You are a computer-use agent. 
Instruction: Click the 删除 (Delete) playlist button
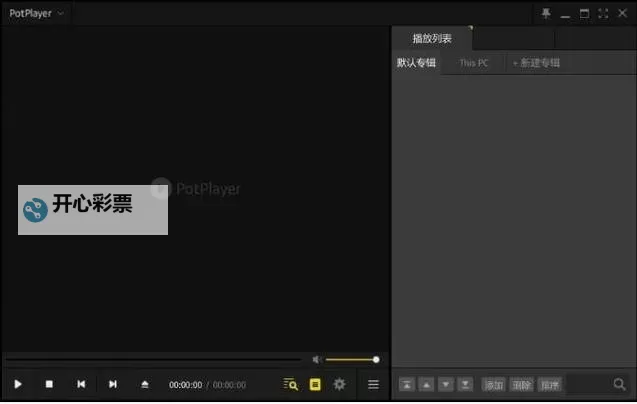[522, 384]
